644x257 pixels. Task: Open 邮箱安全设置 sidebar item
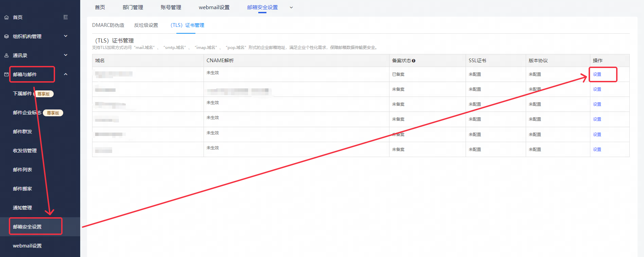(27, 227)
